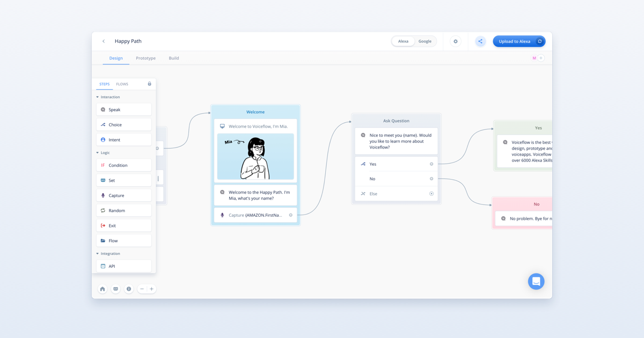Click the Mia illustration in Welcome block

255,157
